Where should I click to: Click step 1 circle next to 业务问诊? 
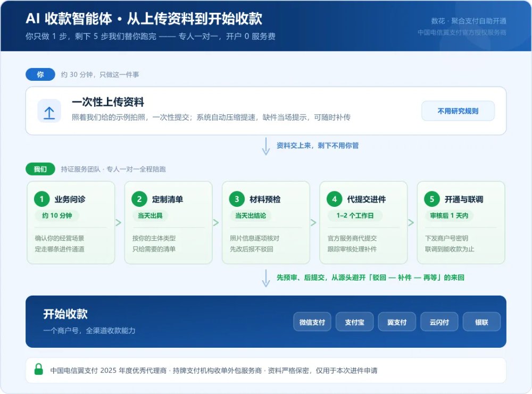click(41, 199)
